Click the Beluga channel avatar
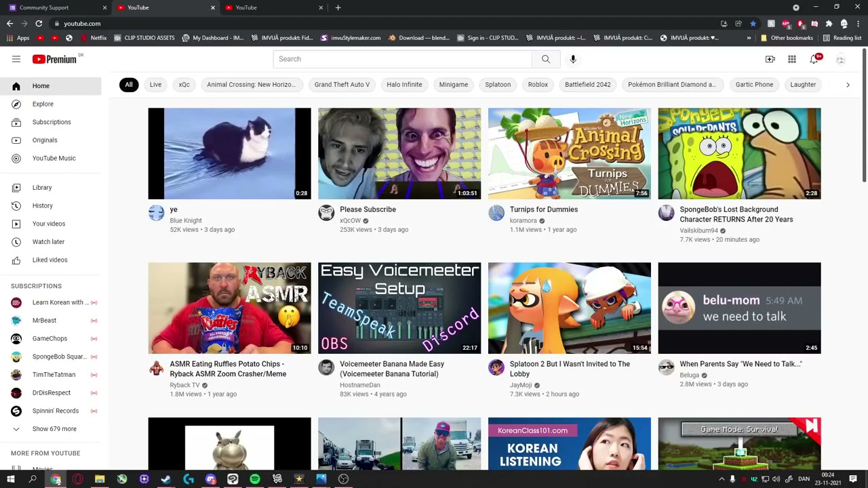The image size is (868, 488). click(667, 367)
